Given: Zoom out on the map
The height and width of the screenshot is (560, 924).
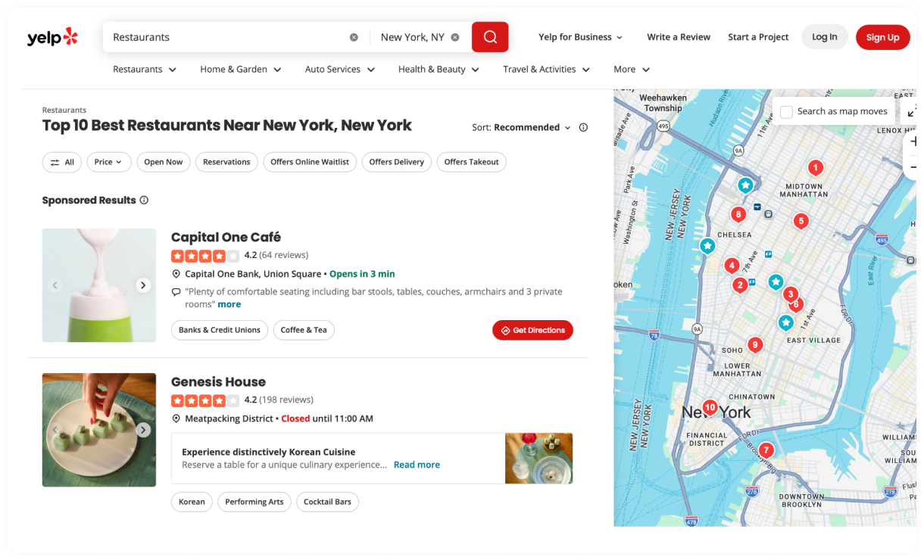Looking at the screenshot, I should point(912,166).
